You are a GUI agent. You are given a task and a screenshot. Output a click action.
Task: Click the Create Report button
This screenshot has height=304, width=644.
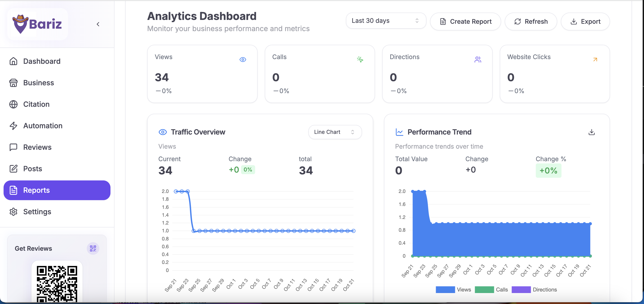point(465,22)
